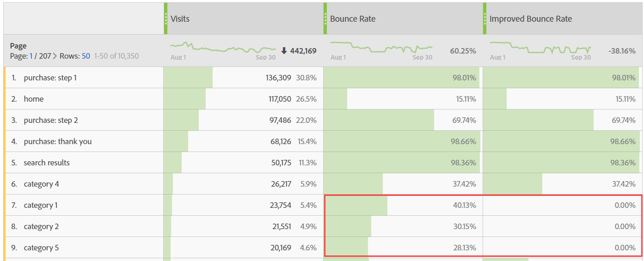Click the Improved Bounce Rate sparkline
This screenshot has height=261, width=644.
(x=540, y=47)
